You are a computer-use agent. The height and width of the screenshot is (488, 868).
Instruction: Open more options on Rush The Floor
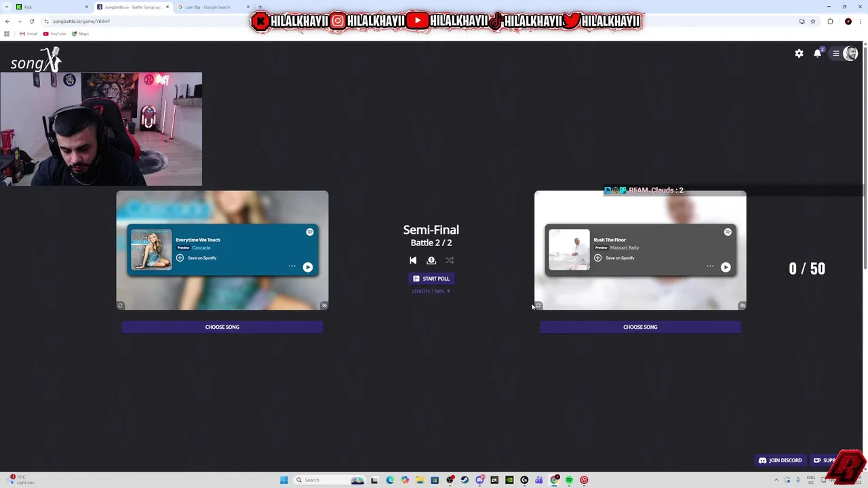[710, 266]
